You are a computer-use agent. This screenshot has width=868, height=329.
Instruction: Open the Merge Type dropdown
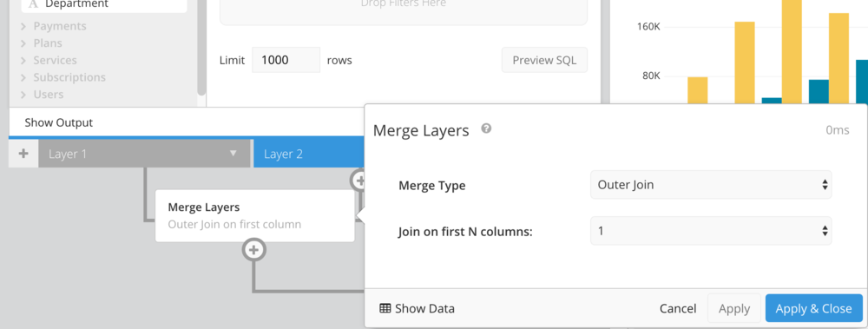point(711,184)
